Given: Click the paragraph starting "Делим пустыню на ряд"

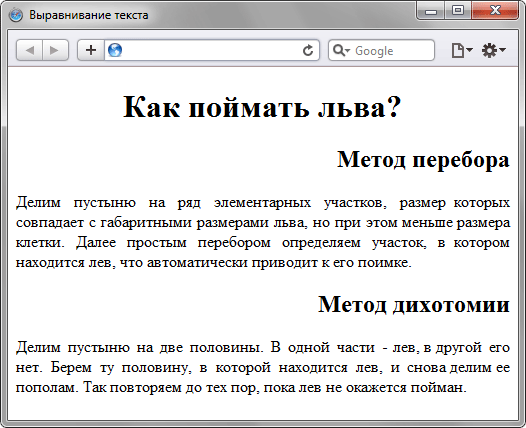Looking at the screenshot, I should click(x=263, y=232).
